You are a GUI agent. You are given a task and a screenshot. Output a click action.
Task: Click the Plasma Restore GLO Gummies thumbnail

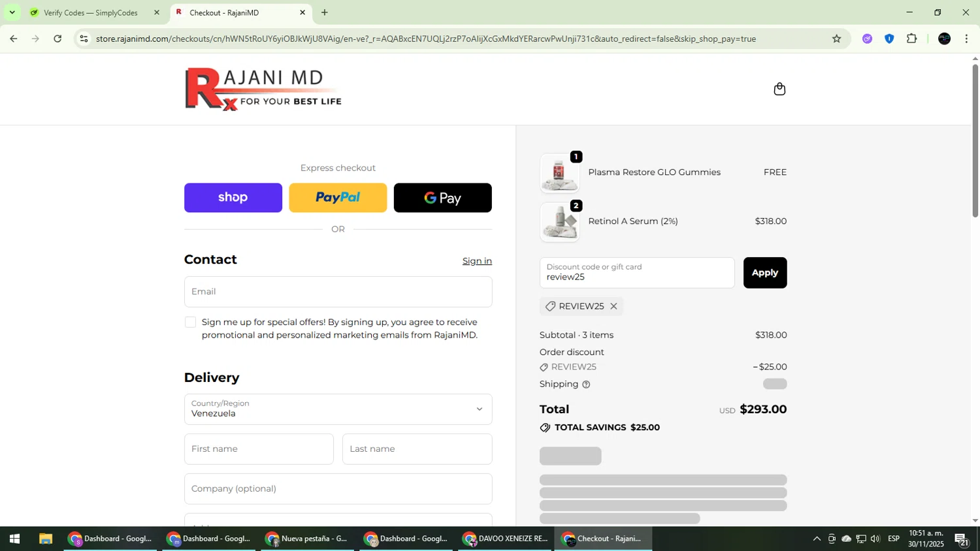pos(560,173)
